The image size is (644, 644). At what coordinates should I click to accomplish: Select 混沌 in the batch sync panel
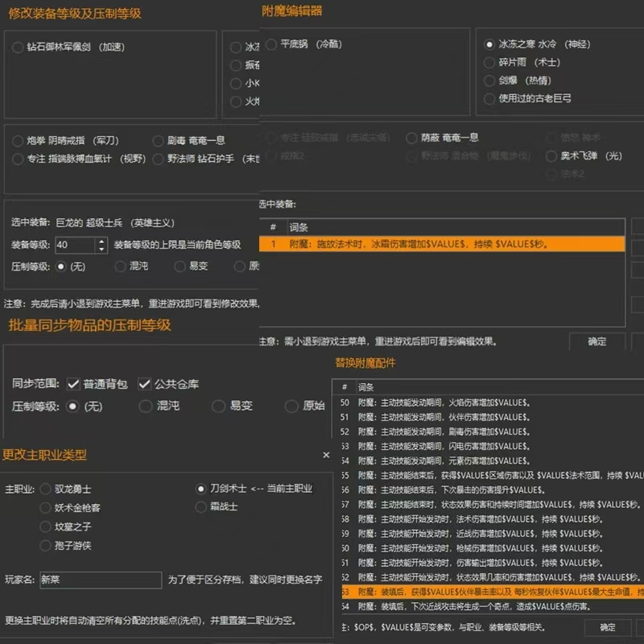(x=146, y=407)
